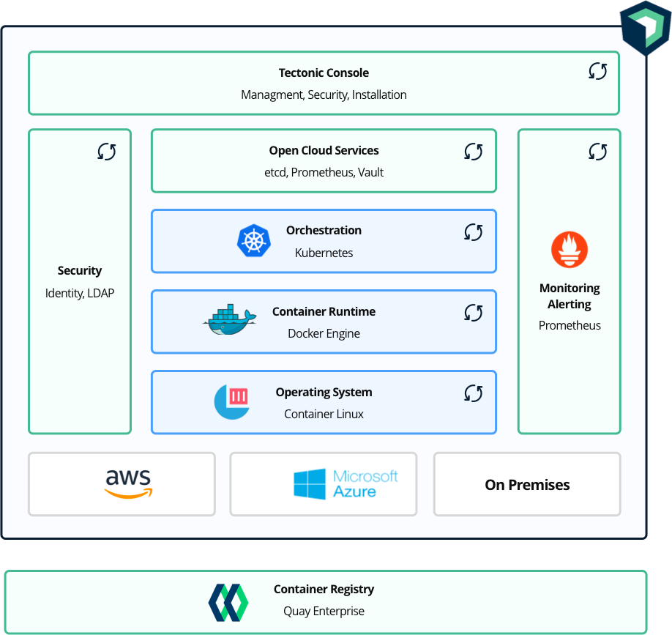Click the Tectonic logo badge at top right
Screen dimensions: 672x635
tap(646, 28)
